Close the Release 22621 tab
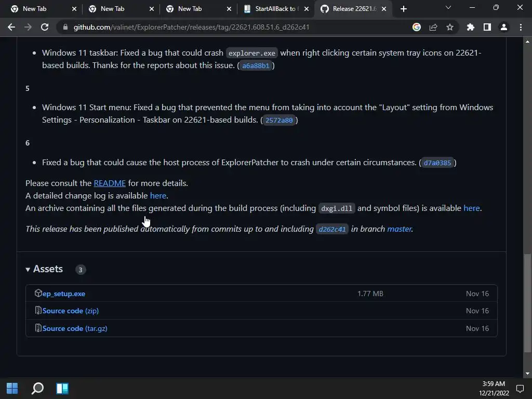The height and width of the screenshot is (399, 532). click(x=384, y=9)
